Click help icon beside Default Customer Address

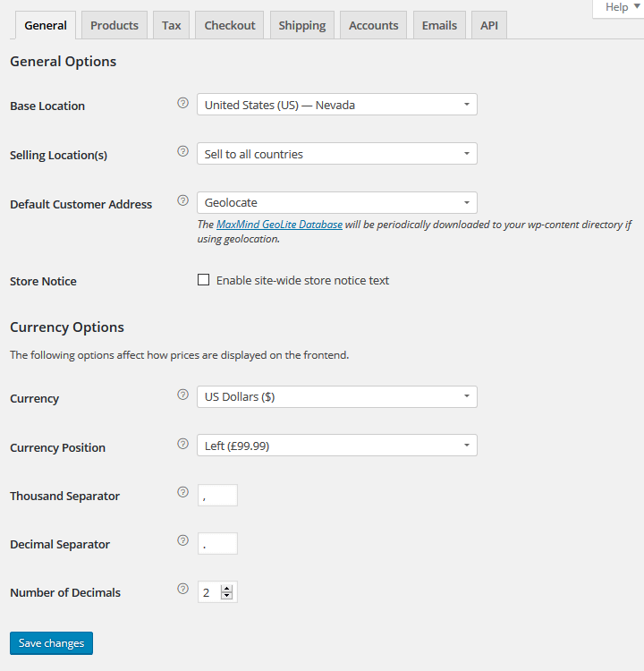183,201
